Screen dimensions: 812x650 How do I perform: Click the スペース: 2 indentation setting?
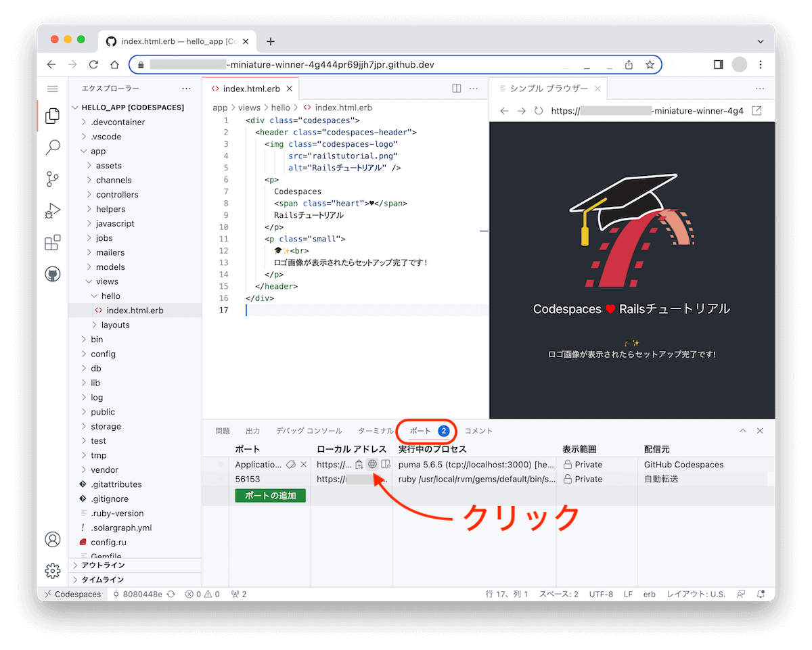559,594
